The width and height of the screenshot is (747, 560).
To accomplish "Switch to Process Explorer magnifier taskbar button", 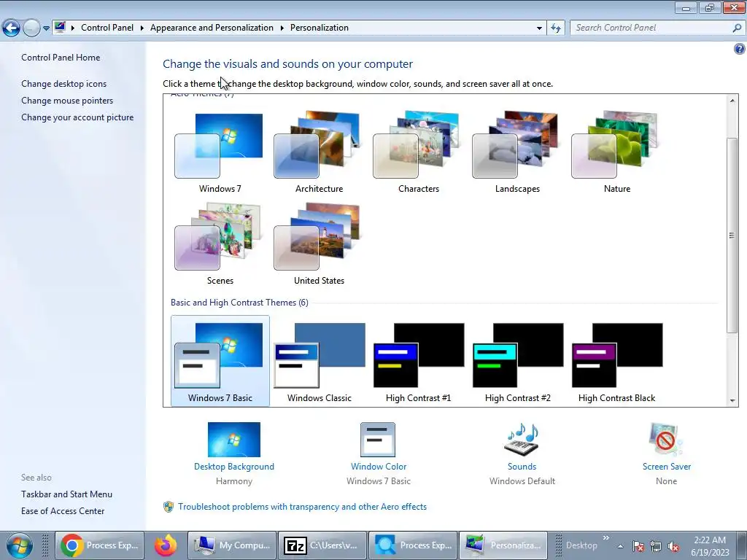I will coord(413,545).
